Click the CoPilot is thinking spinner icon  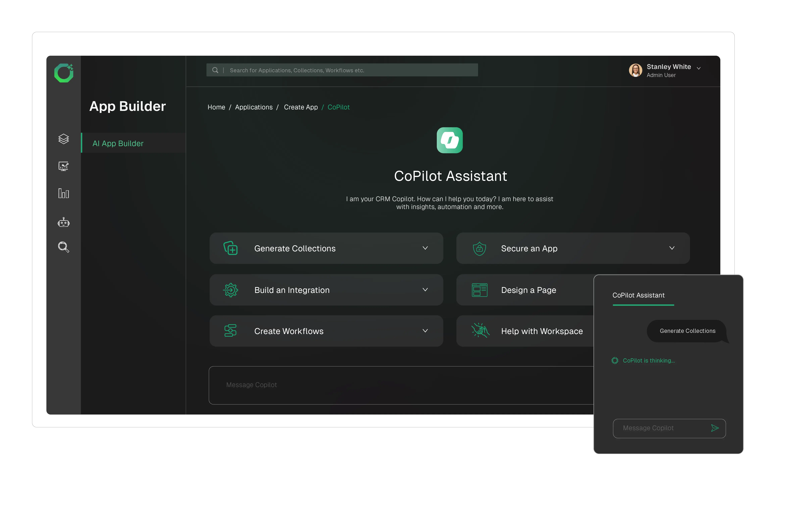coord(615,360)
